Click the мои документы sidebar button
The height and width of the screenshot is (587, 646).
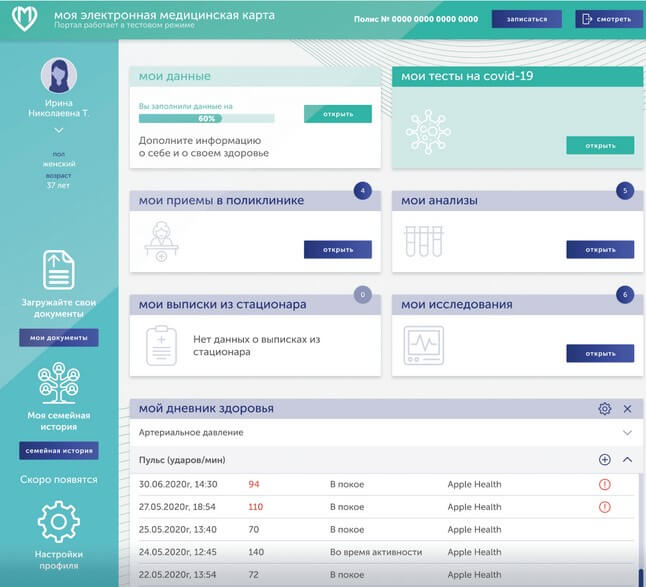(59, 338)
